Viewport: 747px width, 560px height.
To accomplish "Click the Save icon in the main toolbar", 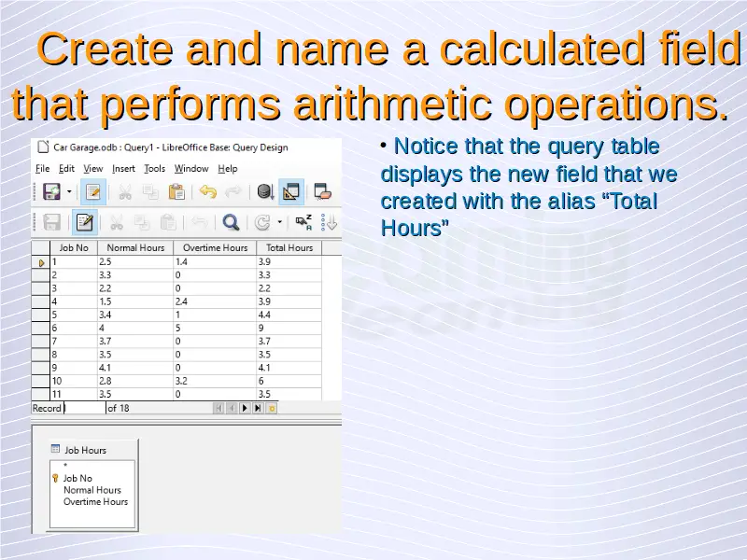I will [52, 192].
